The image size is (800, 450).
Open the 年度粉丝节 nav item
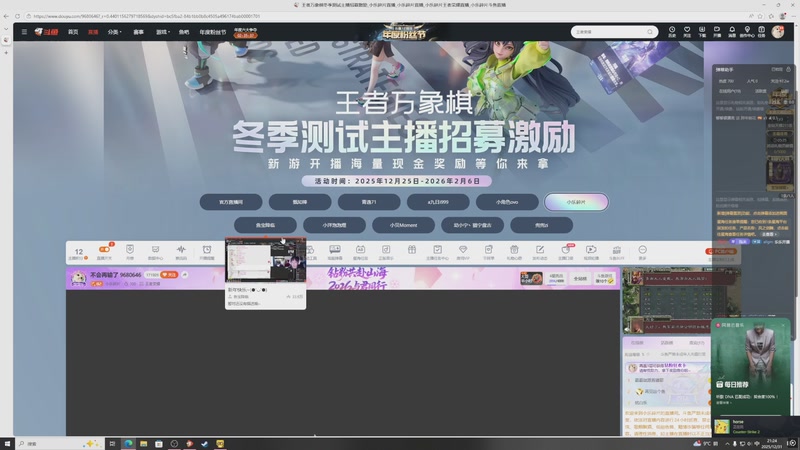(x=212, y=32)
